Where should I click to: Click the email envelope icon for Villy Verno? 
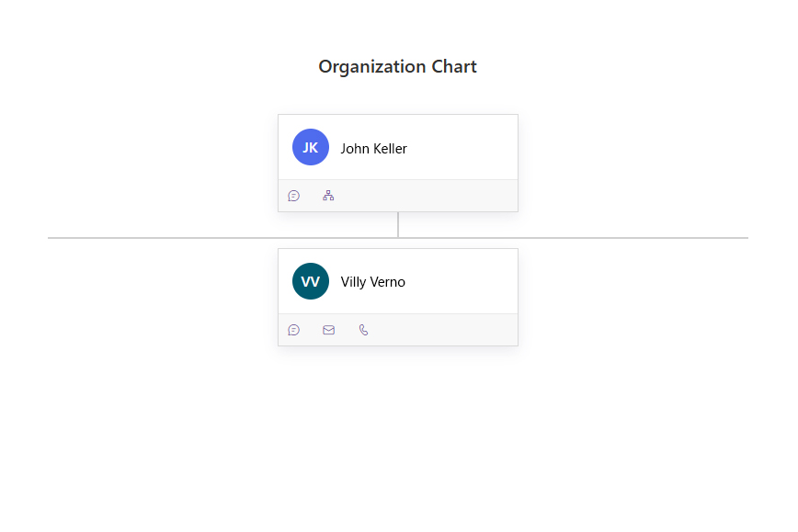point(328,330)
